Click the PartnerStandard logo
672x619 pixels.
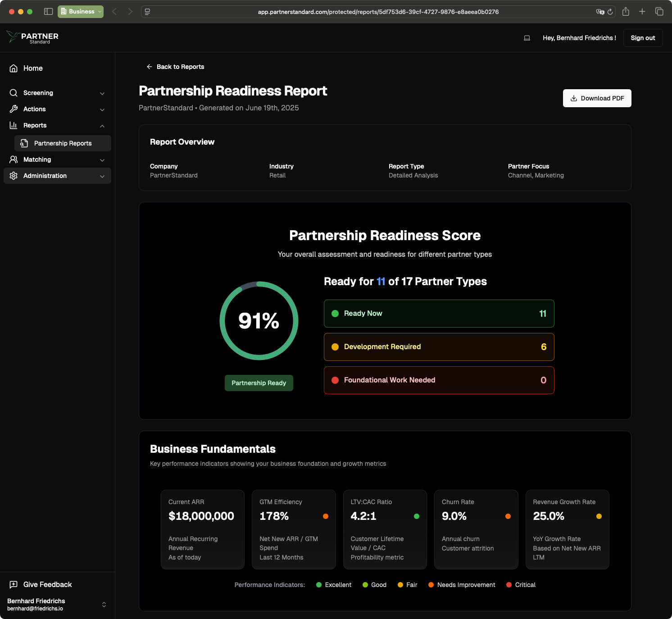(32, 37)
